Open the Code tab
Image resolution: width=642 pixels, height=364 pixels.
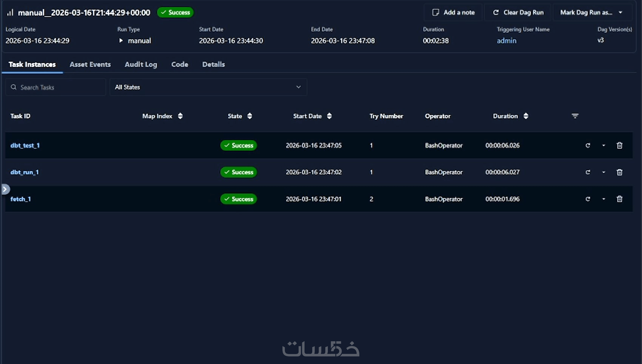[179, 64]
